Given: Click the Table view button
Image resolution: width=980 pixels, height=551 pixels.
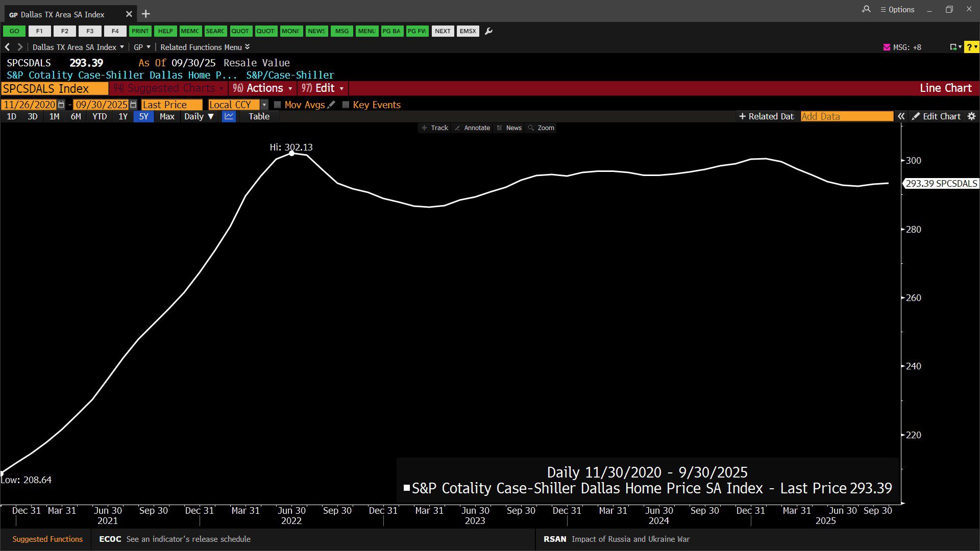Looking at the screenshot, I should 259,116.
